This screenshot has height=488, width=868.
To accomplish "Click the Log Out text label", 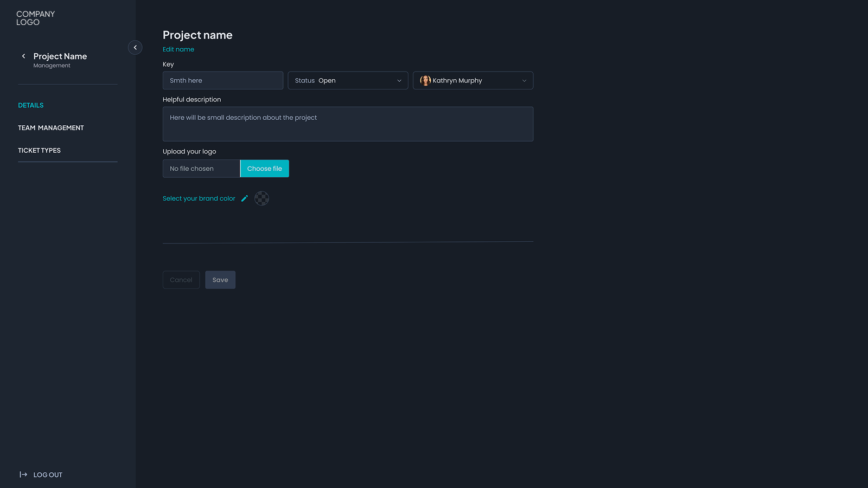I will pyautogui.click(x=48, y=475).
